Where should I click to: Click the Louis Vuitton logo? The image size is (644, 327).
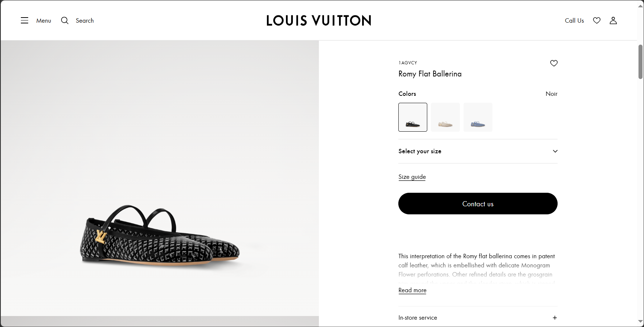[319, 20]
